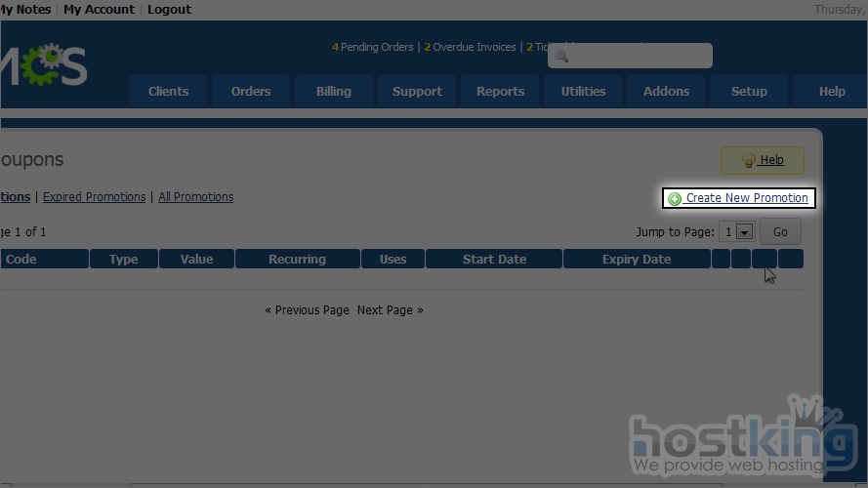Click the green plus Create New Promotion icon
868x488 pixels.
[x=675, y=199]
